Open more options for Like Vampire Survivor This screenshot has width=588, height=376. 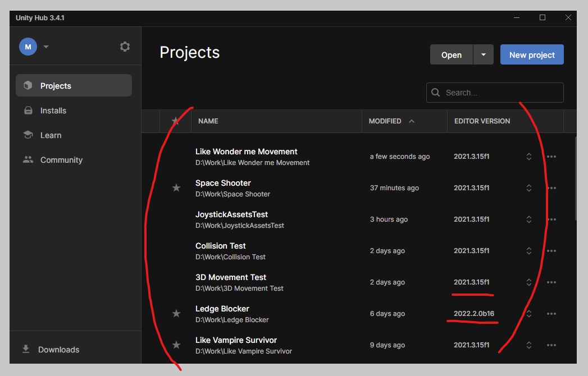click(x=551, y=345)
